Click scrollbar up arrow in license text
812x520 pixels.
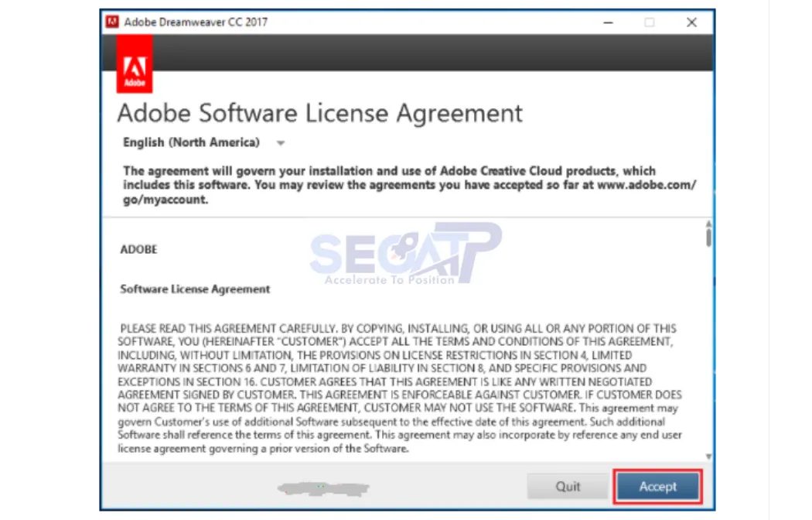pyautogui.click(x=708, y=224)
